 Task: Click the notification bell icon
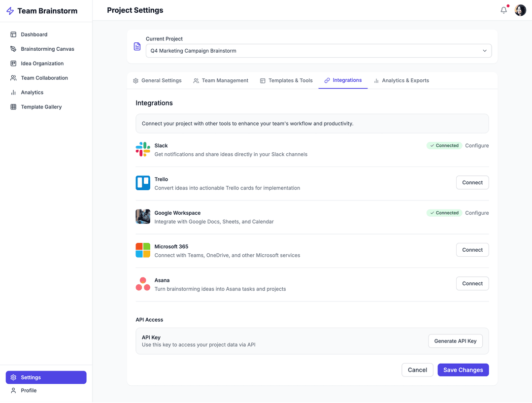503,10
